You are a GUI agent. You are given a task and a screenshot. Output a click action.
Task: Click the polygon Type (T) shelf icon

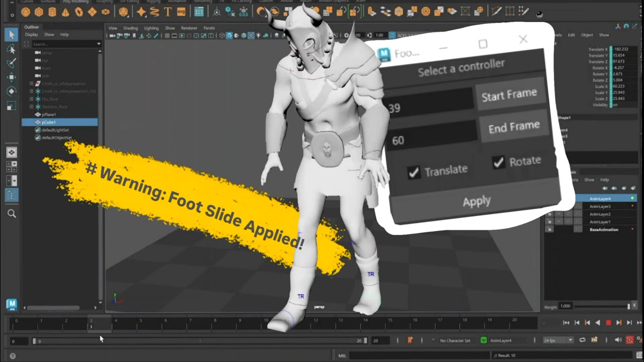click(168, 11)
